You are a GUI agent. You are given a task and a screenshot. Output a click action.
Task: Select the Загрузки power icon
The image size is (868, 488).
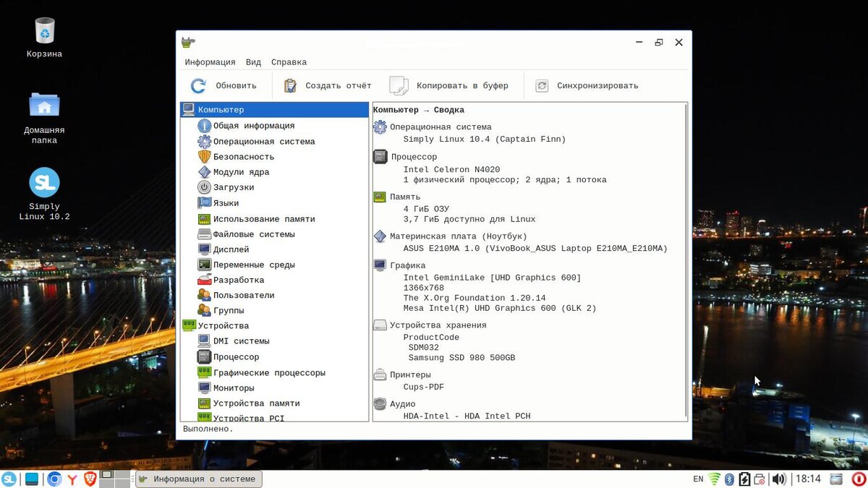click(204, 187)
